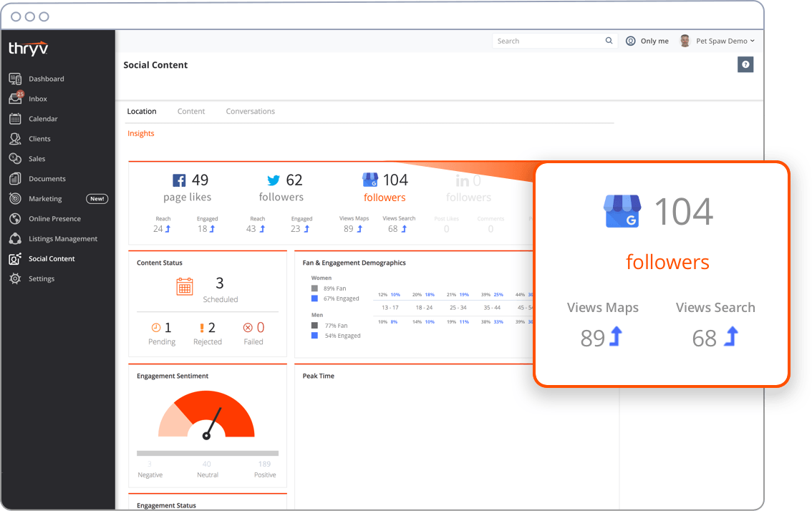The width and height of the screenshot is (812, 511).
Task: Click the Positive sentiment count 189
Action: click(265, 464)
